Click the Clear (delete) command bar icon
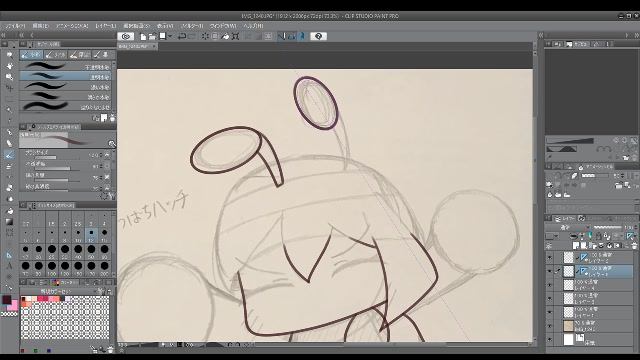Image resolution: width=640 pixels, height=360 pixels. click(x=205, y=36)
